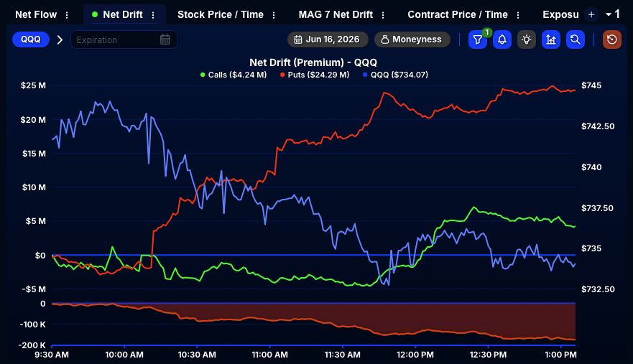
Task: Click the $0 left axis label
Action: 40,256
